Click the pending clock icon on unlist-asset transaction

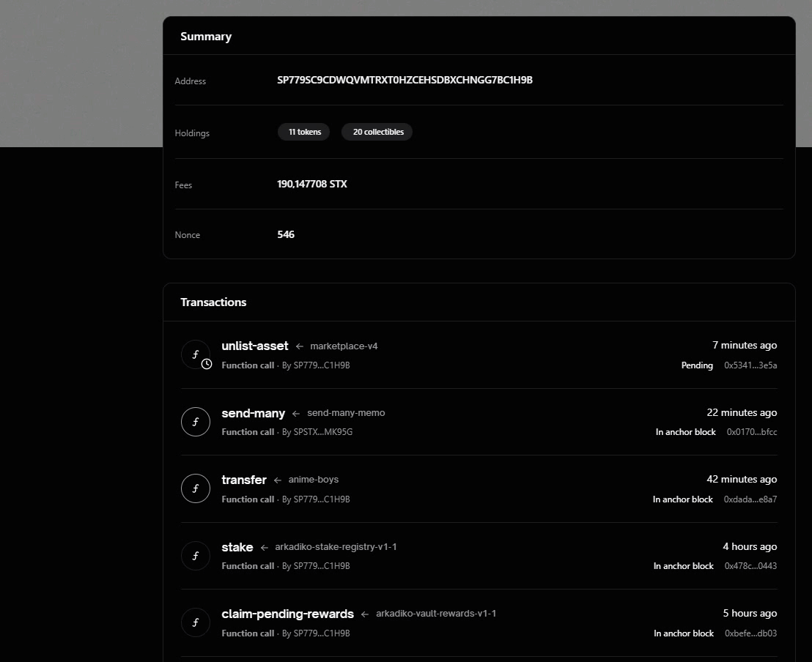click(206, 363)
